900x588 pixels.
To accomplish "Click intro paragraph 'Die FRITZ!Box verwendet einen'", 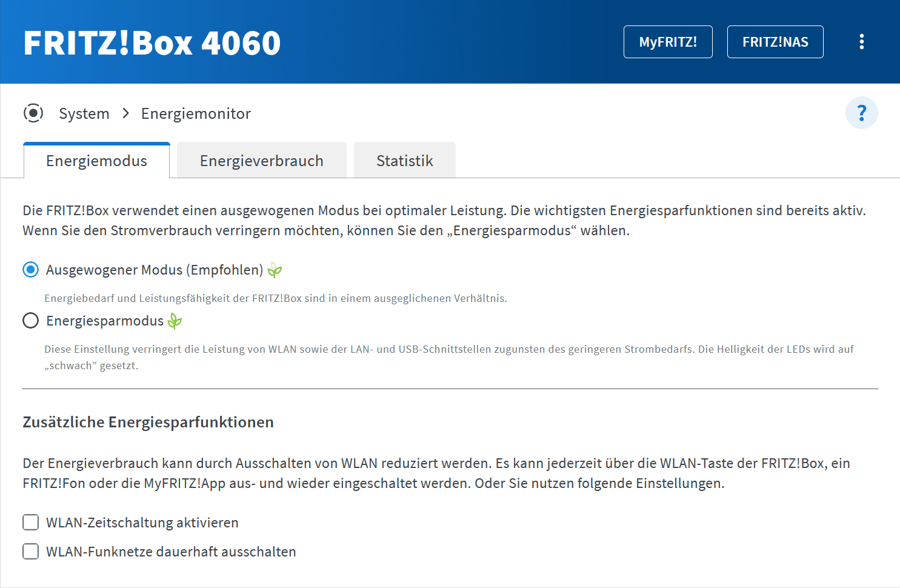I will [x=444, y=221].
